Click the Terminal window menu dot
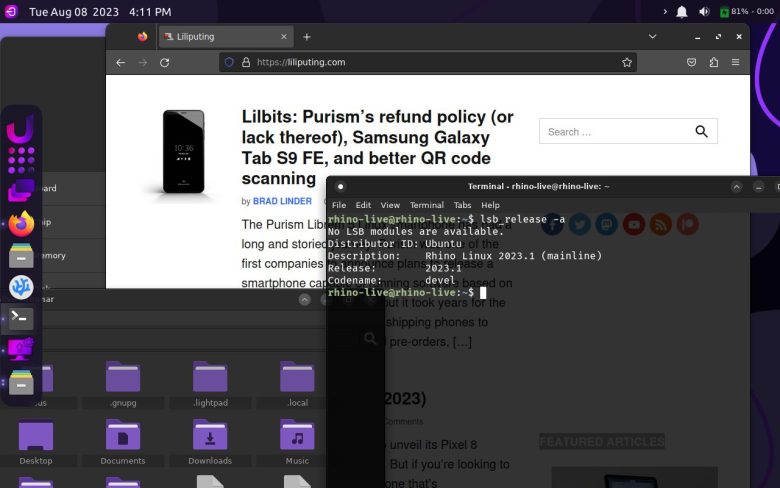 pyautogui.click(x=340, y=187)
